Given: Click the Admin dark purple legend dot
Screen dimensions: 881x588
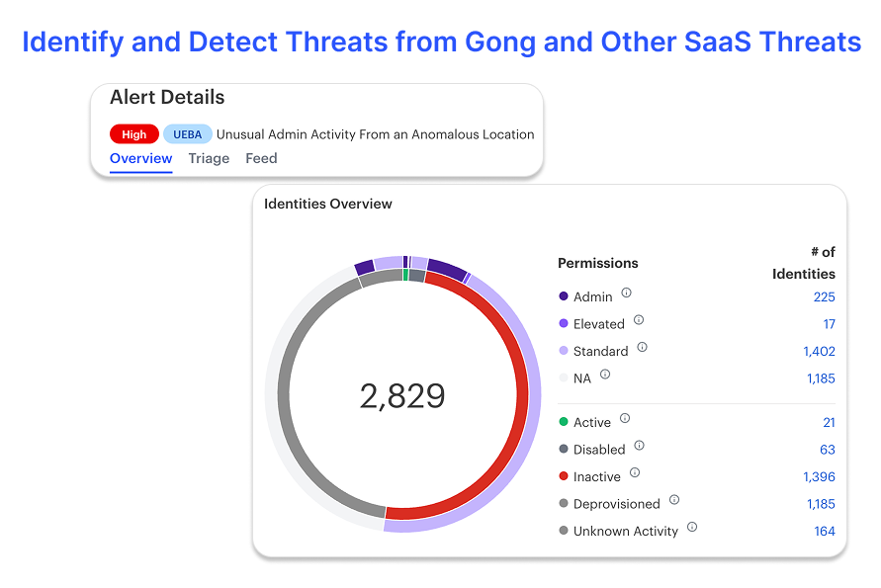Looking at the screenshot, I should (x=564, y=296).
